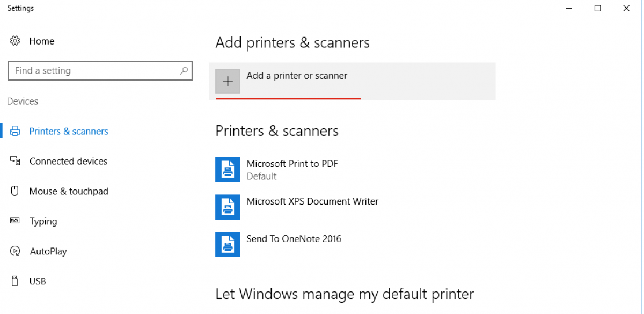Screen dimensions: 644x314
Task: Go to Home text label in sidebar
Action: 42,41
